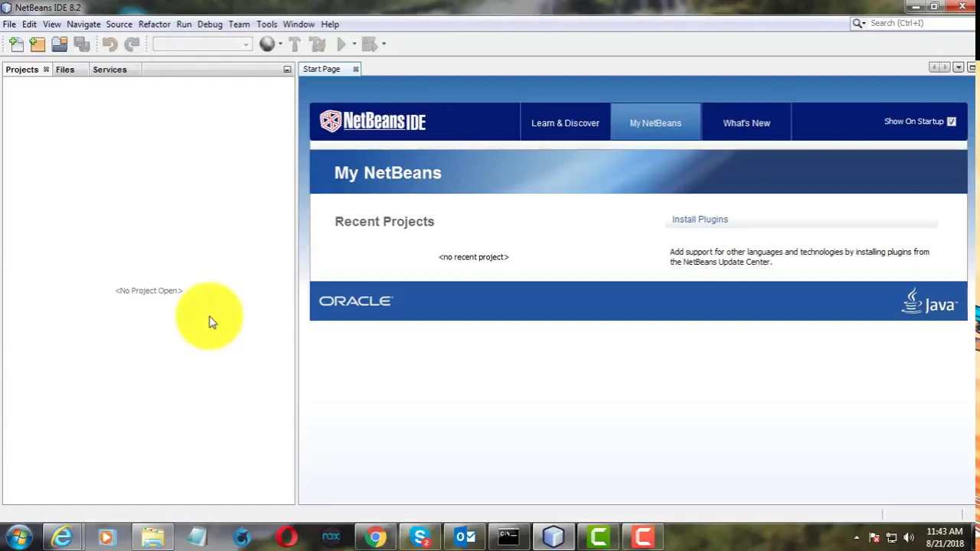Click the Install Plugins link
980x551 pixels.
tap(700, 220)
